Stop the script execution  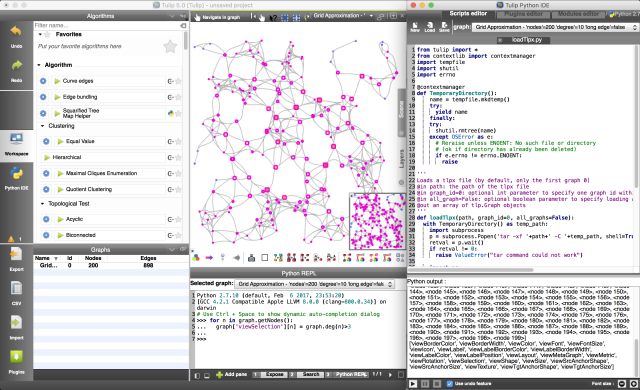click(437, 383)
